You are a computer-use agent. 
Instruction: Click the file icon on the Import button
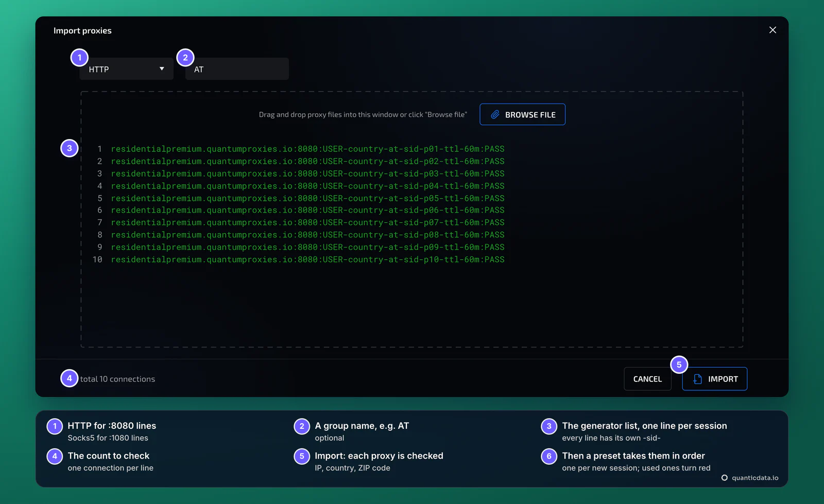point(698,379)
